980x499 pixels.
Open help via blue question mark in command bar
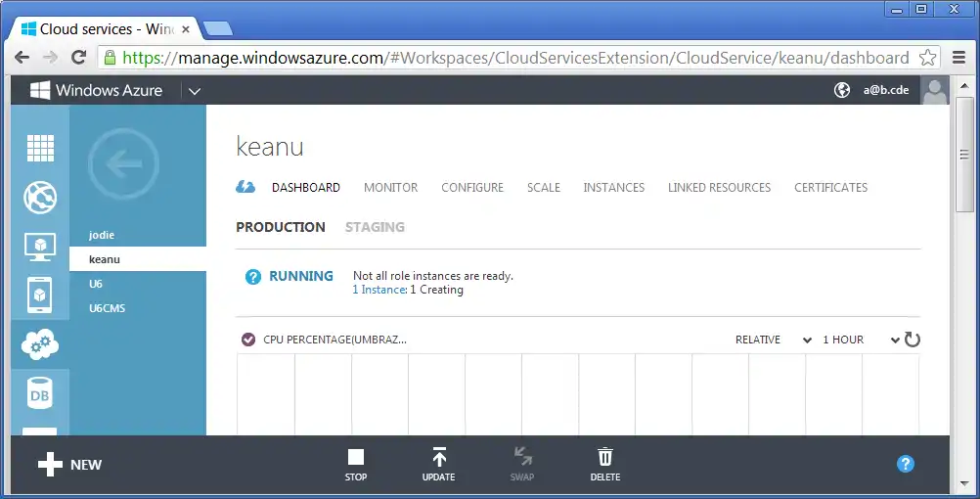(x=905, y=464)
